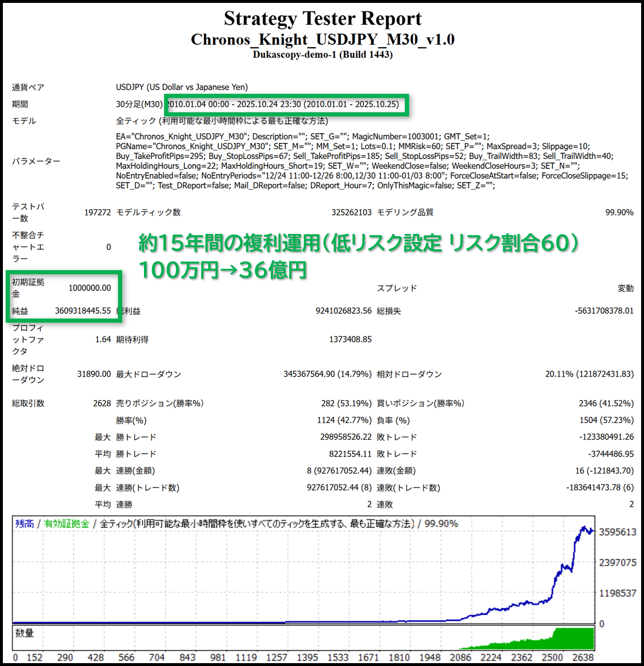Click the MagicNumber=1003001 parameter text

tap(395, 137)
